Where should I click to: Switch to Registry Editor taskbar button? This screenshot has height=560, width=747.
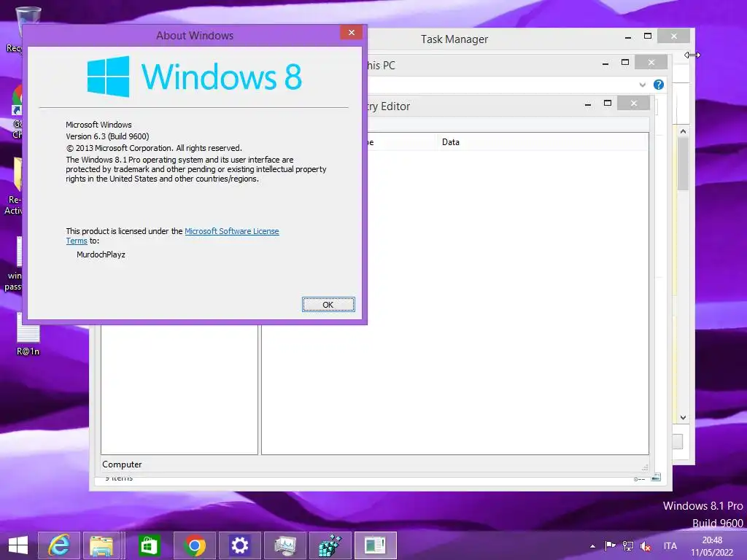pos(330,545)
